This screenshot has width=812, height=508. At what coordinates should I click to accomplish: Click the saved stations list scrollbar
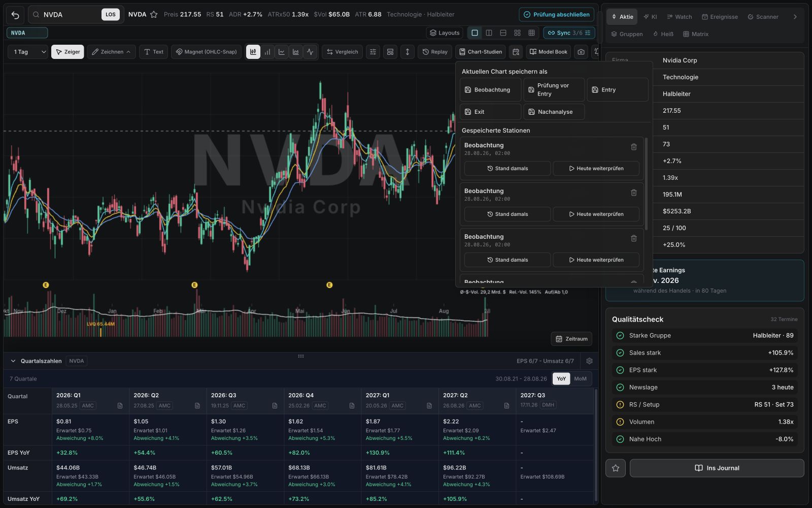point(646,183)
